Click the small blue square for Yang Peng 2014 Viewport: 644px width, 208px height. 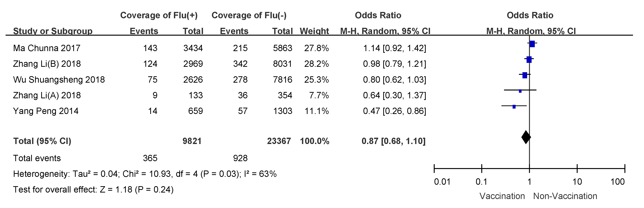(x=514, y=107)
